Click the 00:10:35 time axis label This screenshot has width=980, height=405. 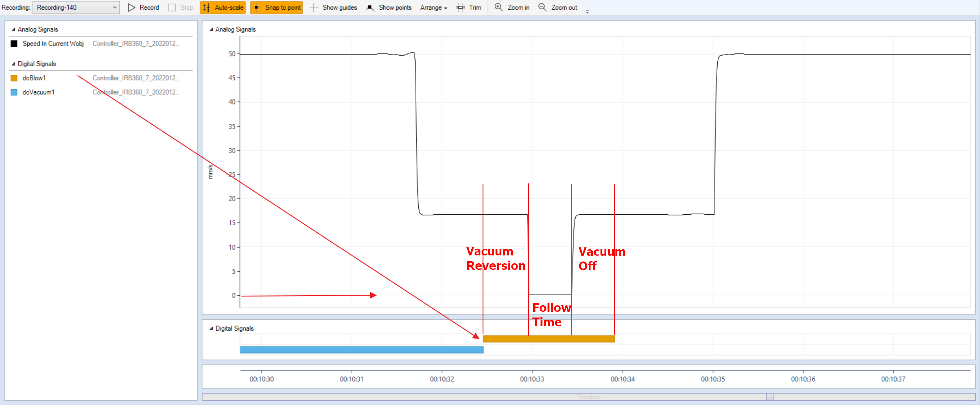[713, 379]
